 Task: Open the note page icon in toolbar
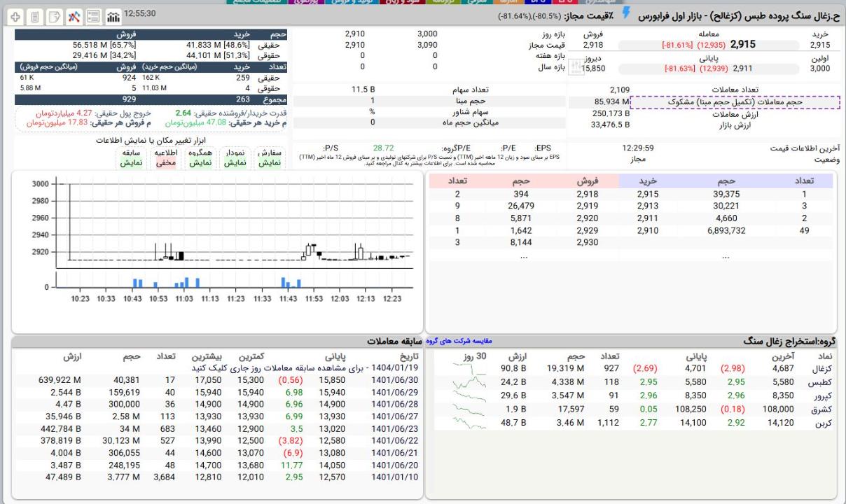click(54, 15)
